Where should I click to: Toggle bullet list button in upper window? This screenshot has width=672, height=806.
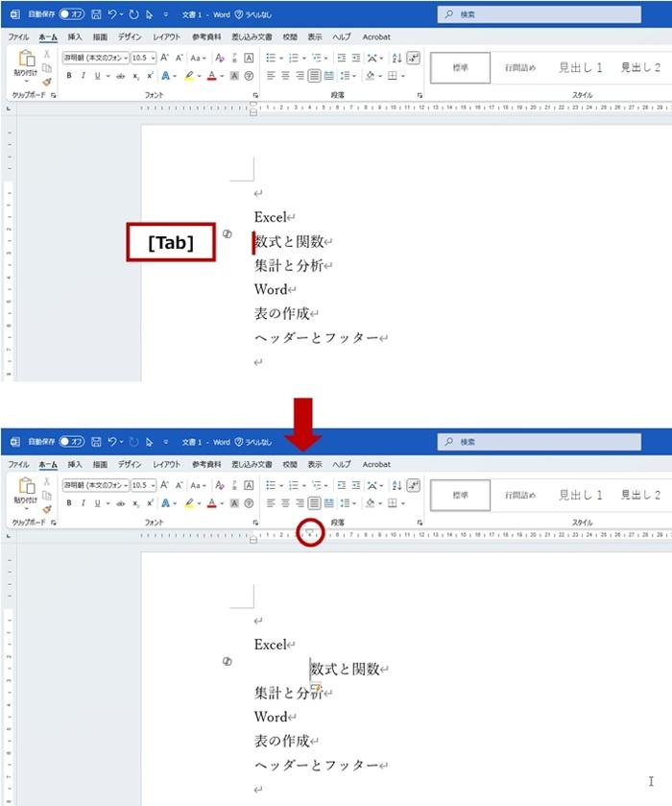coord(271,58)
